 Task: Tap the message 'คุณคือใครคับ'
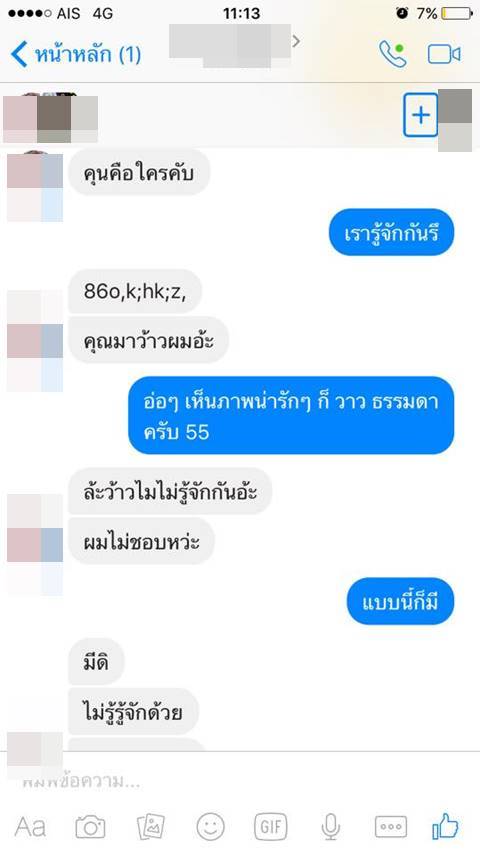(139, 173)
